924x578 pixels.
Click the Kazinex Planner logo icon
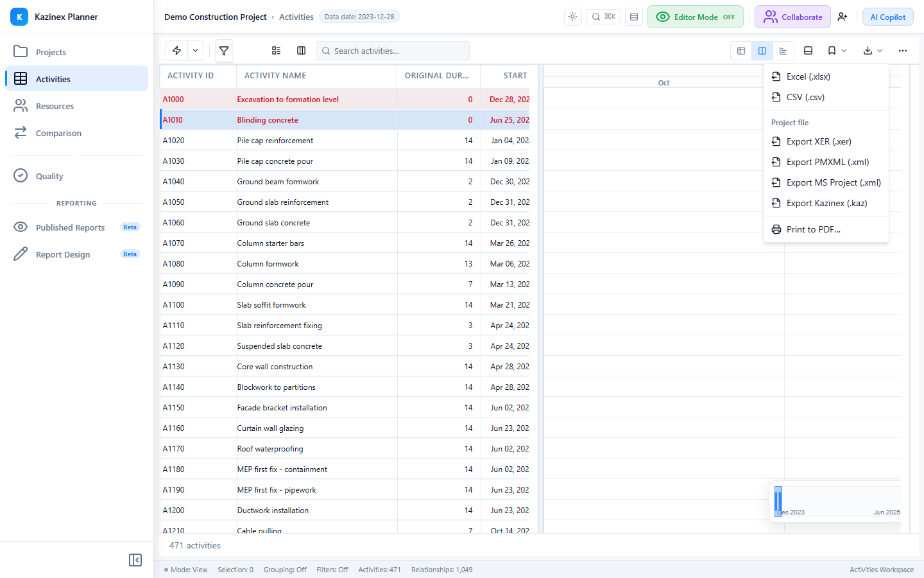pyautogui.click(x=19, y=17)
